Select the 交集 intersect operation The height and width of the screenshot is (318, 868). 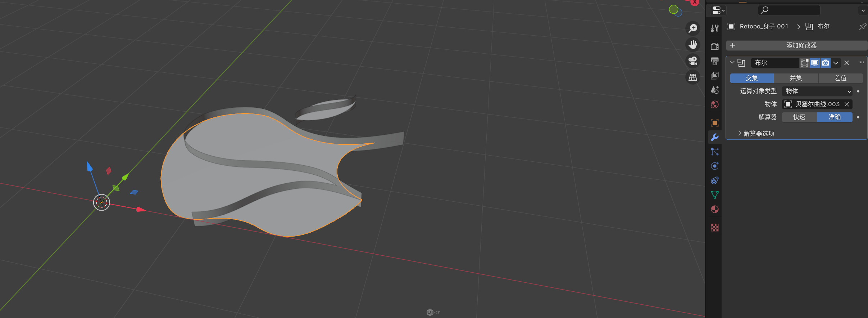752,78
